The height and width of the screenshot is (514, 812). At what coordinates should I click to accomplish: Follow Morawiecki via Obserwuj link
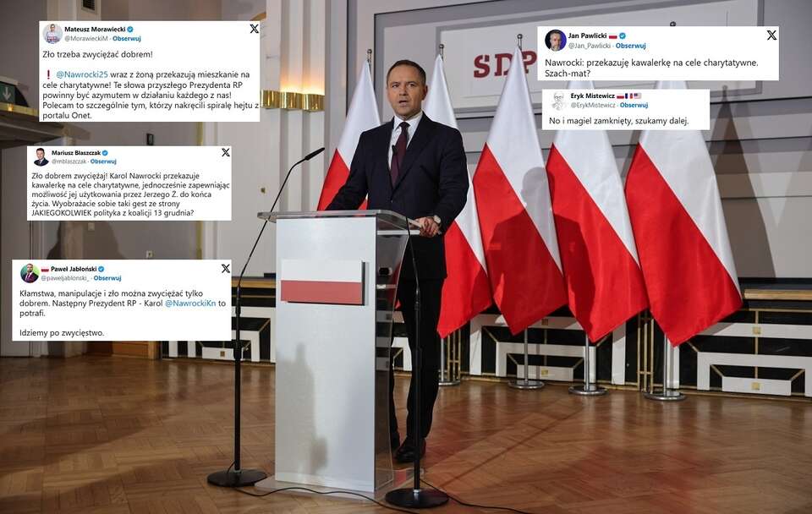coord(126,38)
